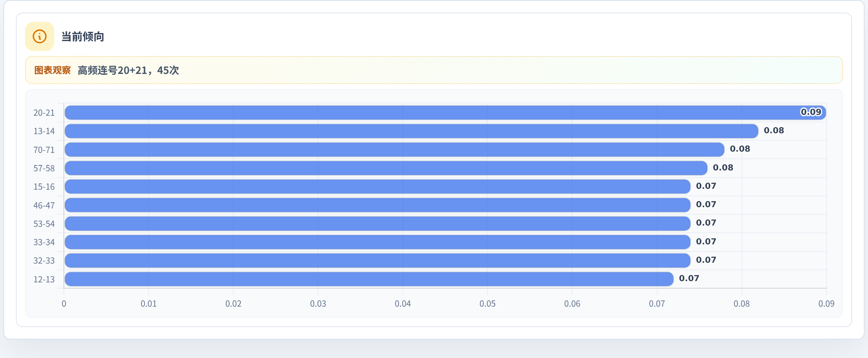868x358 pixels.
Task: Click the 图表观察 label in the banner
Action: (x=52, y=70)
